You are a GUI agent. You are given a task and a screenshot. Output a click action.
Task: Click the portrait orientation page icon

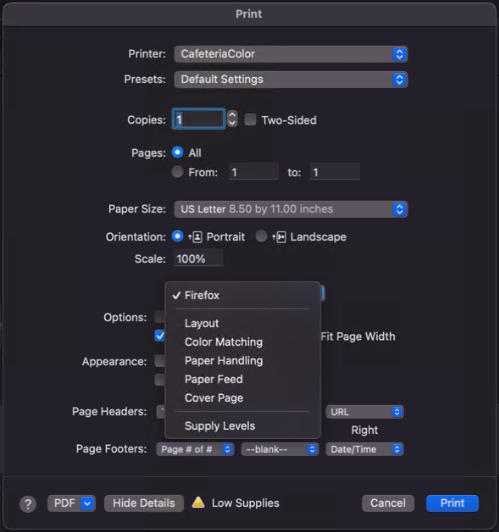[x=197, y=237]
